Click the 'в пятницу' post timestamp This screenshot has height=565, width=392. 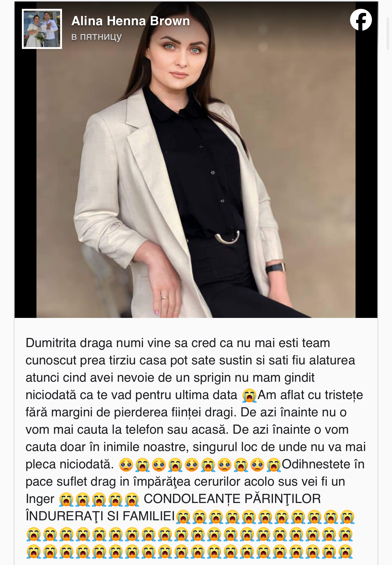(x=96, y=36)
